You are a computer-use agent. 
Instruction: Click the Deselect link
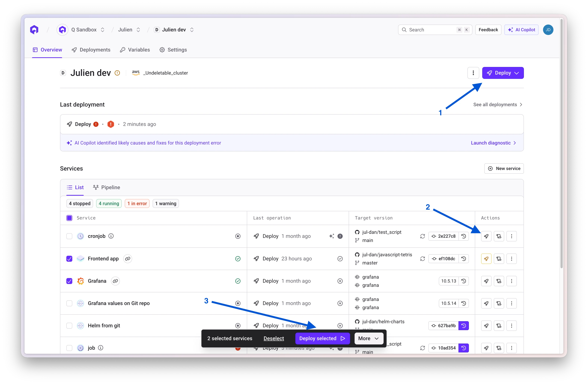(x=274, y=338)
